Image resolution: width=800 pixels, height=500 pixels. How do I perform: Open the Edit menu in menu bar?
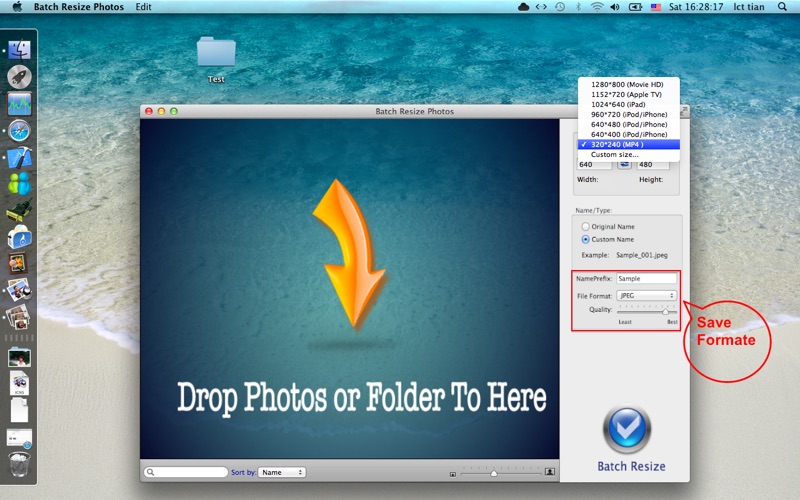(x=144, y=7)
